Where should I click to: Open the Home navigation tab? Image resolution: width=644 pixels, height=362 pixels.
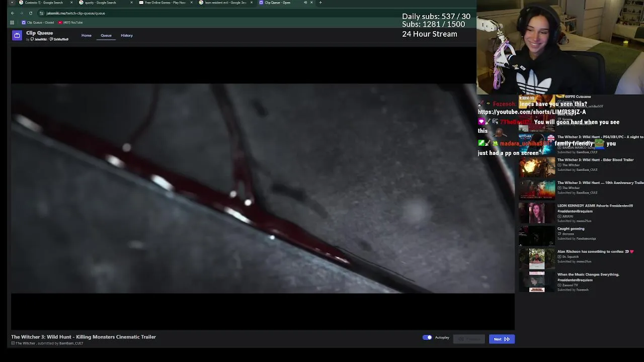tap(87, 35)
